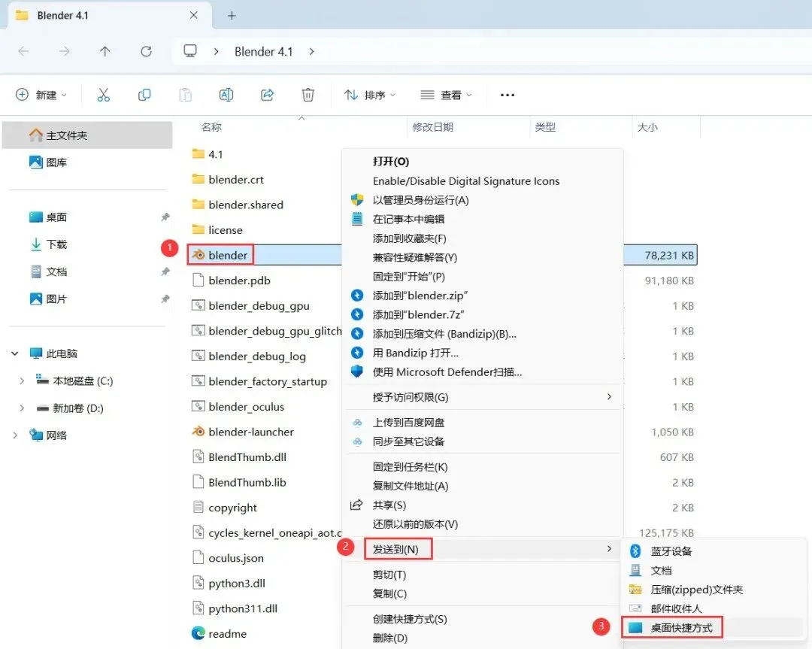Open a new tab with plus button

tap(232, 16)
